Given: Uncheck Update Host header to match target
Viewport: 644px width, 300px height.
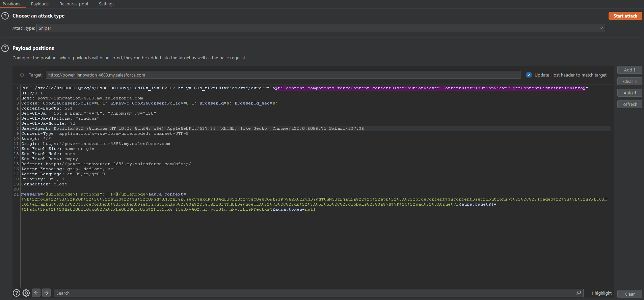Looking at the screenshot, I should point(529,75).
